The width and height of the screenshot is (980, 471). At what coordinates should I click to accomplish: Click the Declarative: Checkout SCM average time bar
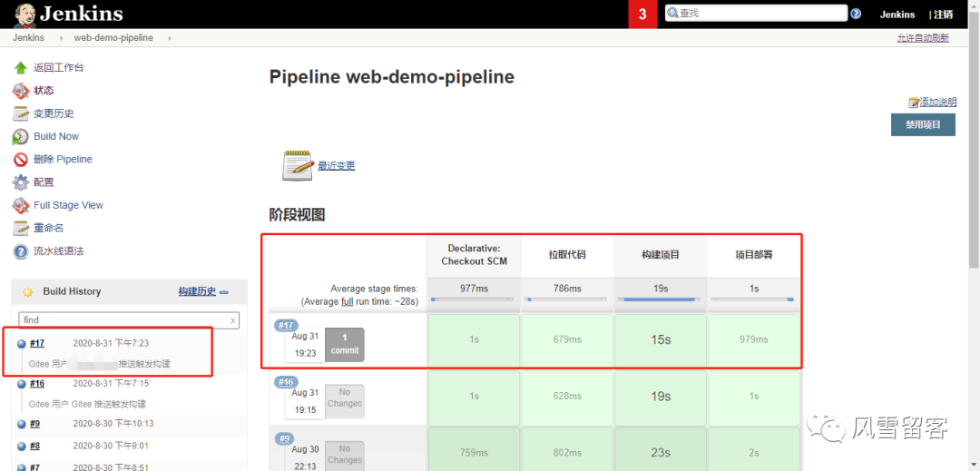point(473,299)
